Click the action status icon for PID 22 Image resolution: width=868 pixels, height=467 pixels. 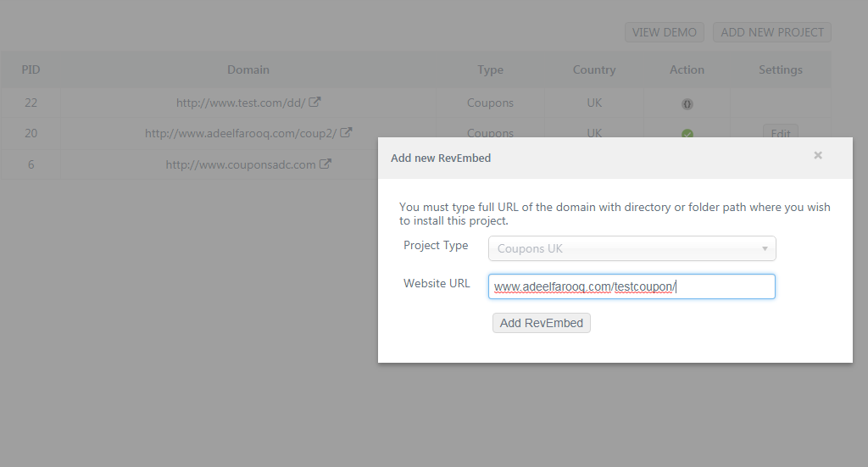pyautogui.click(x=687, y=104)
